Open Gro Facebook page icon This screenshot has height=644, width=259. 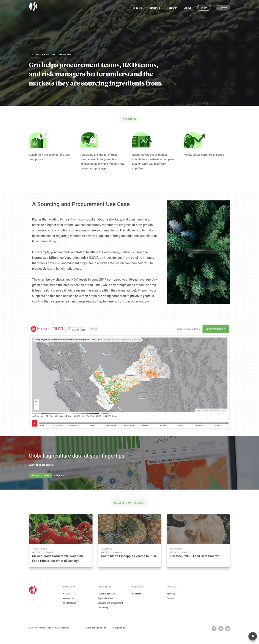(x=214, y=628)
